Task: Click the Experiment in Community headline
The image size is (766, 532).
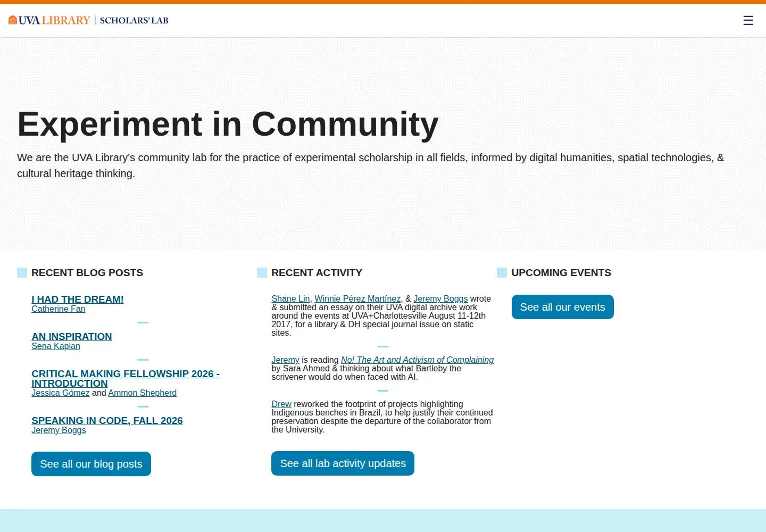Action: click(x=228, y=124)
